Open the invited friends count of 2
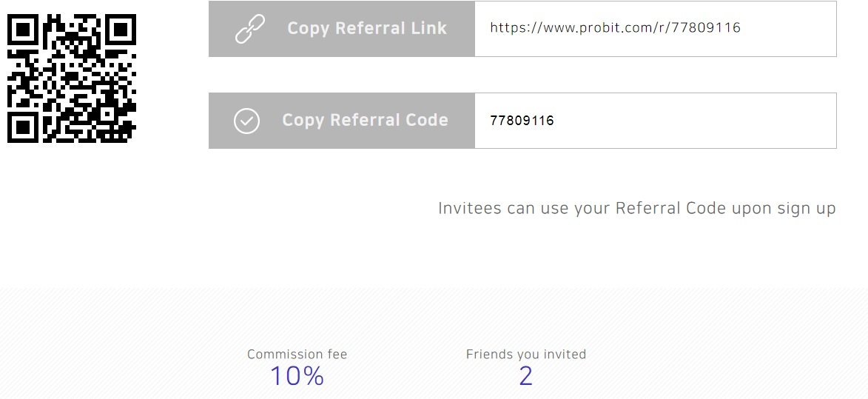 526,376
